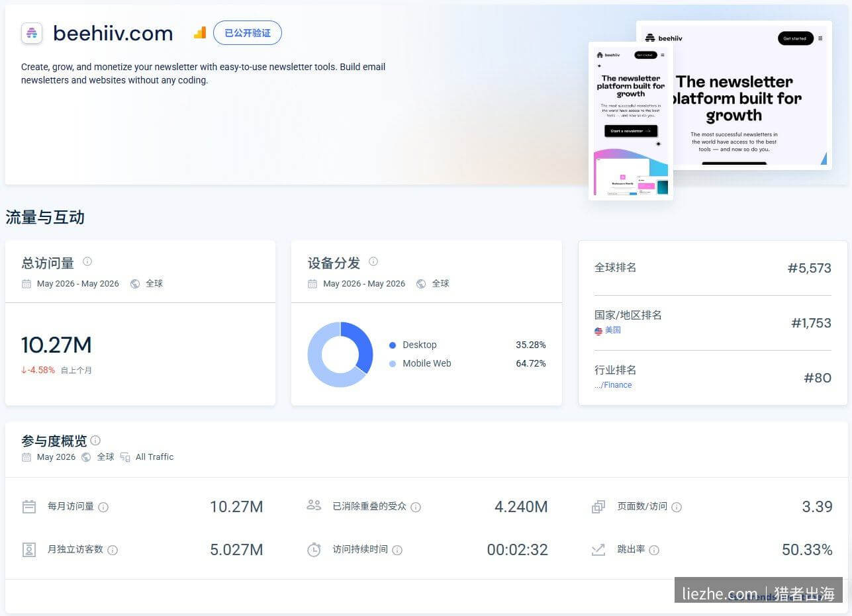
Task: Click the 5.027M unique visitors value
Action: tap(236, 550)
